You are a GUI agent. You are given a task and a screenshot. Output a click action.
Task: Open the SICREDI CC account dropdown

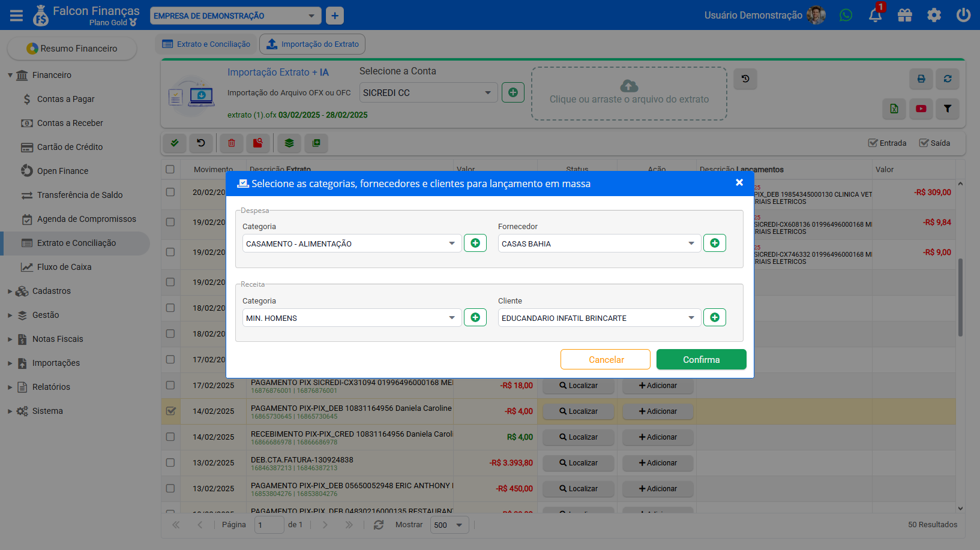pyautogui.click(x=428, y=92)
